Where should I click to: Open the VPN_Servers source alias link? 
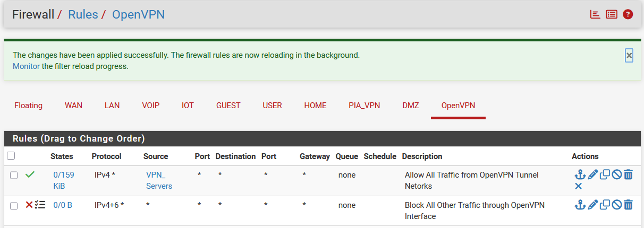click(x=159, y=180)
